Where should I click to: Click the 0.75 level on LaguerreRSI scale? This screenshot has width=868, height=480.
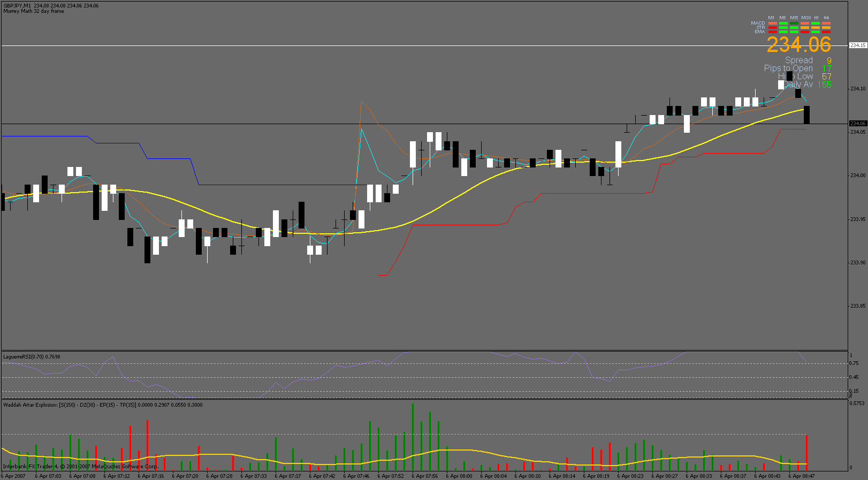pos(854,363)
